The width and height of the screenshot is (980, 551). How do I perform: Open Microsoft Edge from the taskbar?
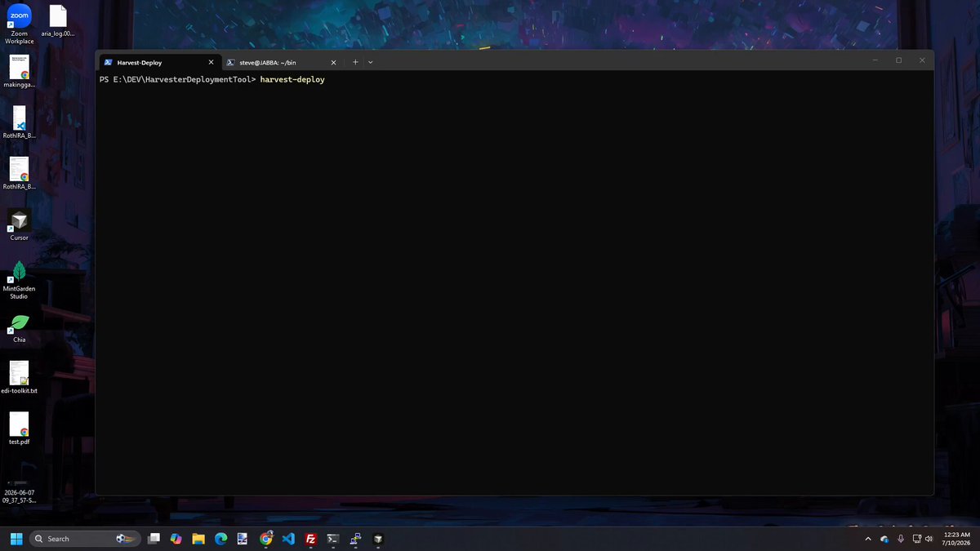pos(220,539)
